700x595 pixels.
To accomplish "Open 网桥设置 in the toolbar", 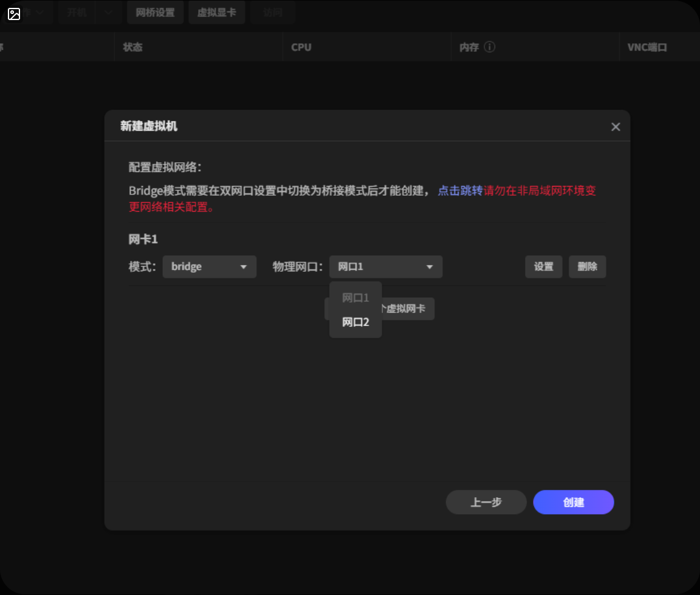I will (x=155, y=13).
